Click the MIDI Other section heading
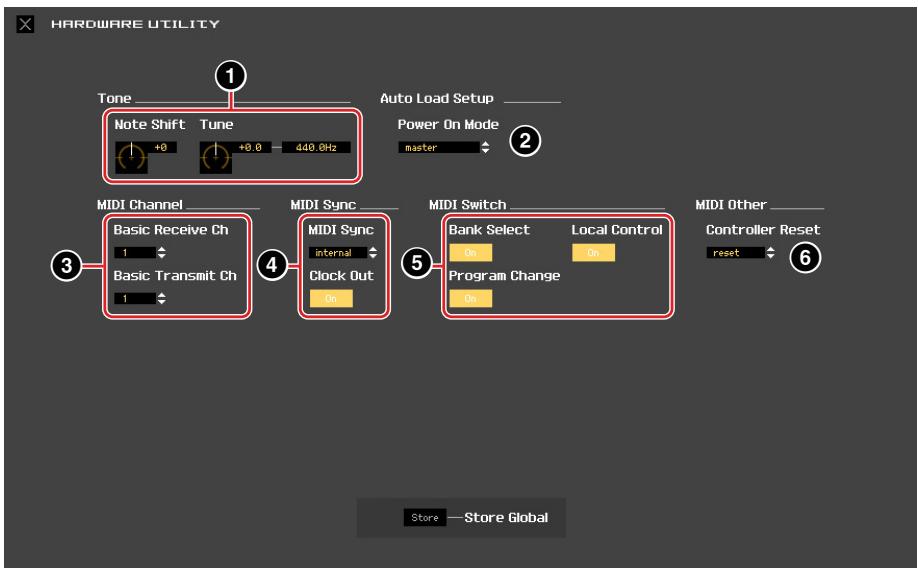The image size is (918, 568). pyautogui.click(x=731, y=205)
